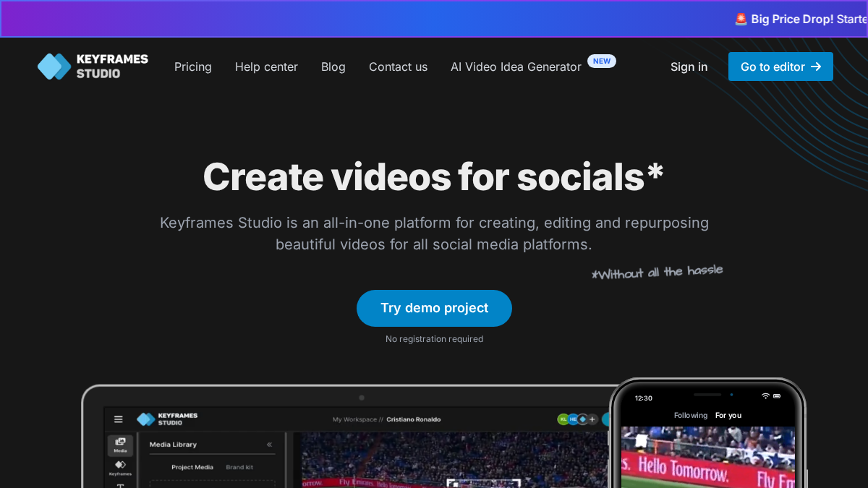868x488 pixels.
Task: Click the 'No registration required' text
Action: [434, 339]
